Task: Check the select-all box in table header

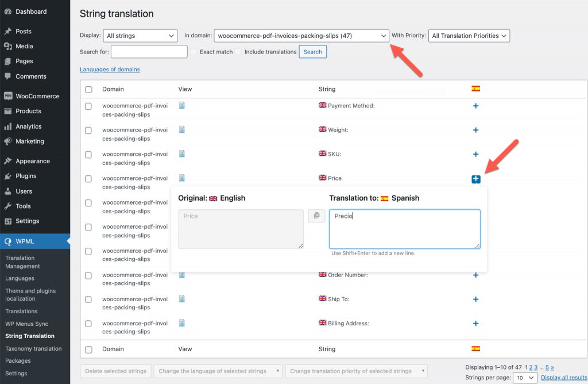Action: (88, 89)
